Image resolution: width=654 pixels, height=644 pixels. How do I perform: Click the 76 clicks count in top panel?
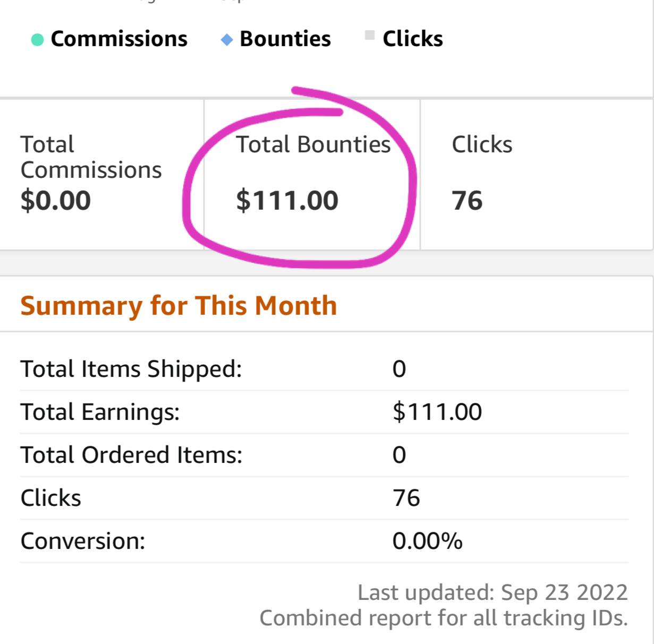pyautogui.click(x=467, y=200)
